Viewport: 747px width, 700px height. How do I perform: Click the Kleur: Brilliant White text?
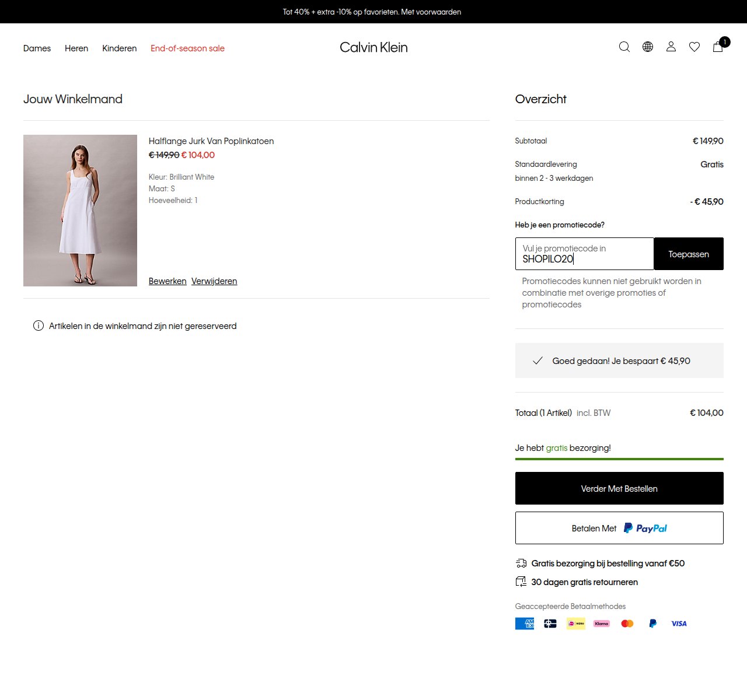pyautogui.click(x=181, y=177)
